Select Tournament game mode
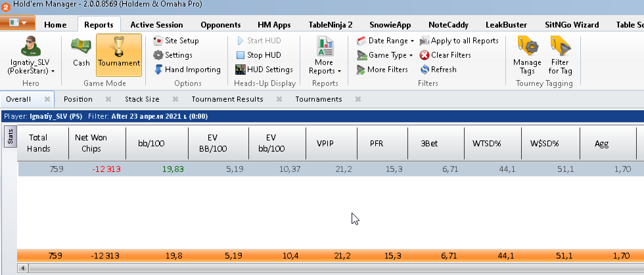The width and height of the screenshot is (644, 275). click(x=119, y=55)
